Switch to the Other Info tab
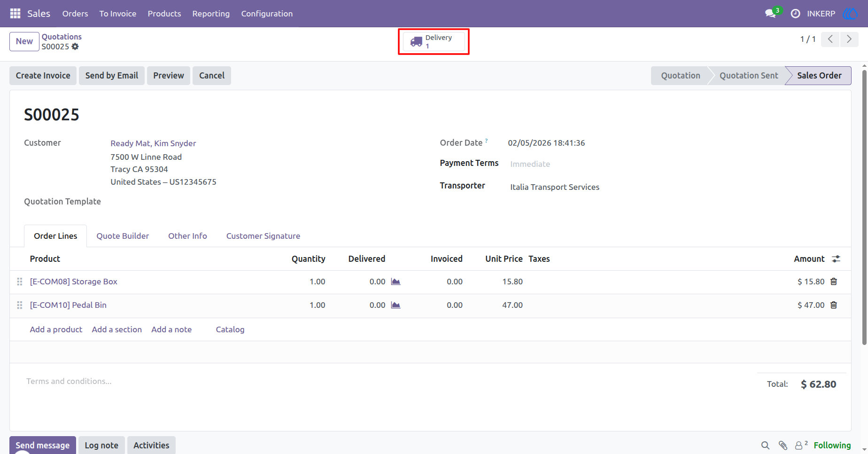Screen dimensions: 868x454 187,236
